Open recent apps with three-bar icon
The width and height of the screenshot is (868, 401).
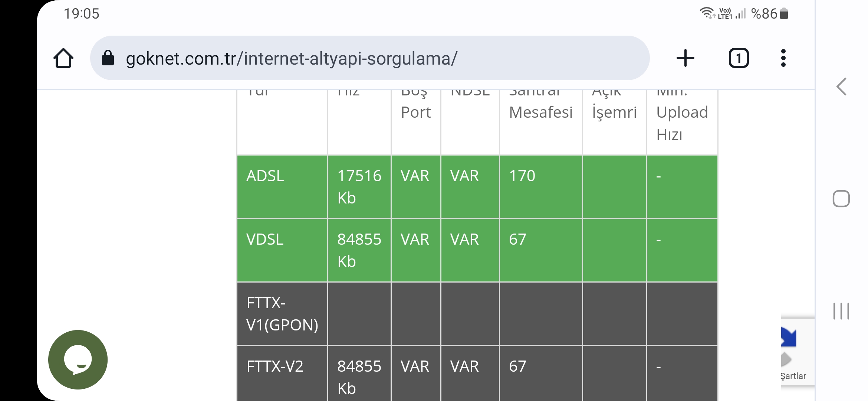pyautogui.click(x=841, y=311)
